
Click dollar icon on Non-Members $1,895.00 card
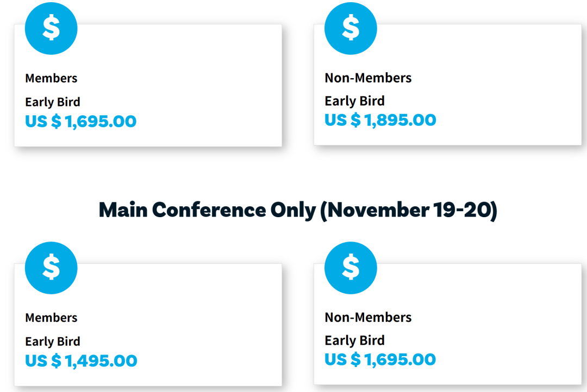pos(351,28)
